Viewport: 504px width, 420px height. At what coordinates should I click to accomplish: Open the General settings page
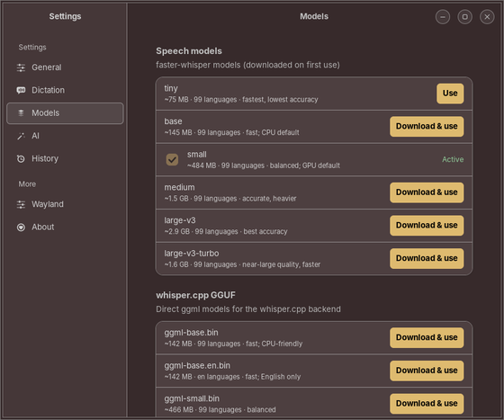(65, 67)
